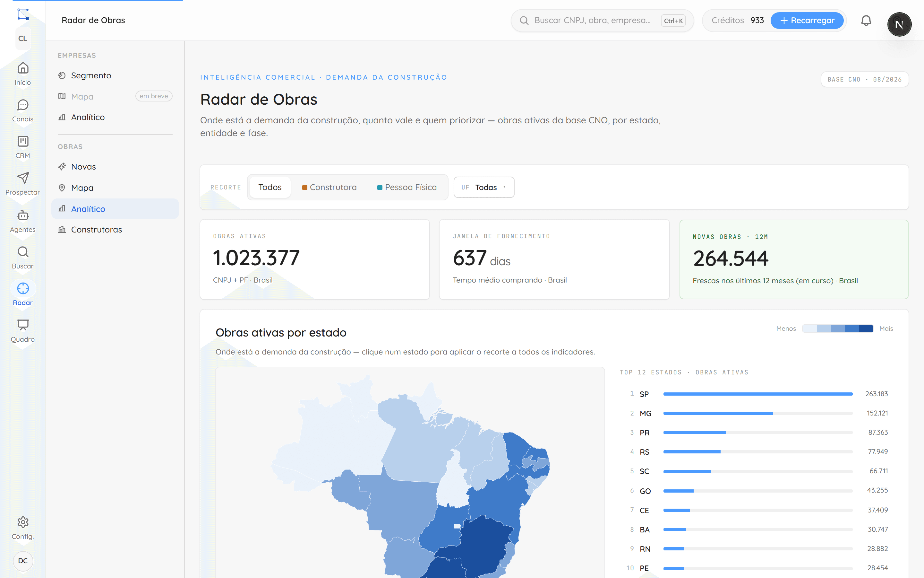
Task: Filter recorte by Construtora
Action: (x=329, y=187)
